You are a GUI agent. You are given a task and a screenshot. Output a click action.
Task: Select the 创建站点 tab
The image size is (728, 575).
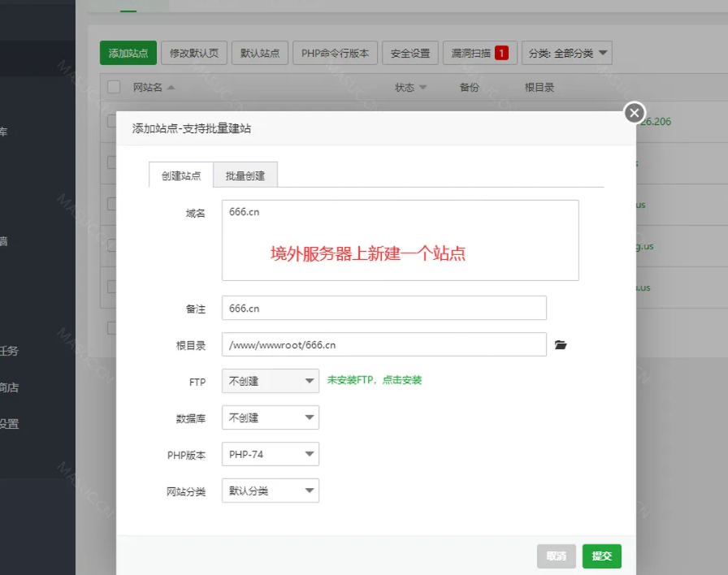coord(180,174)
